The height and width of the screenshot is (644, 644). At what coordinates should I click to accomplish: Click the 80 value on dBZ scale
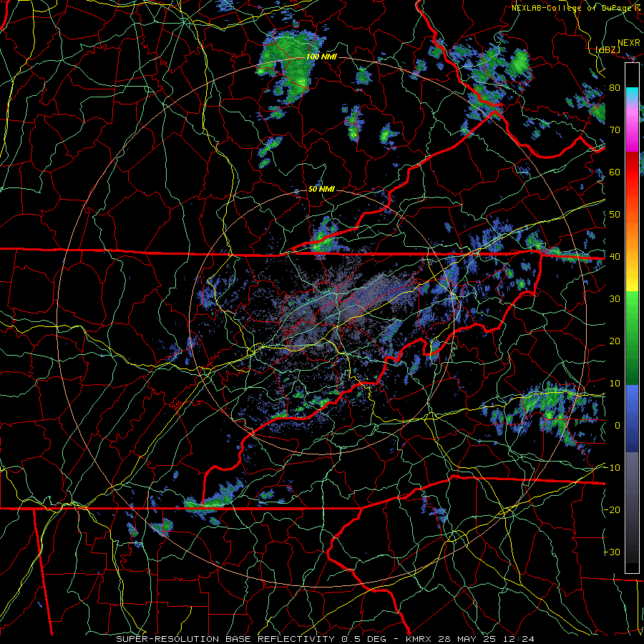click(x=615, y=87)
